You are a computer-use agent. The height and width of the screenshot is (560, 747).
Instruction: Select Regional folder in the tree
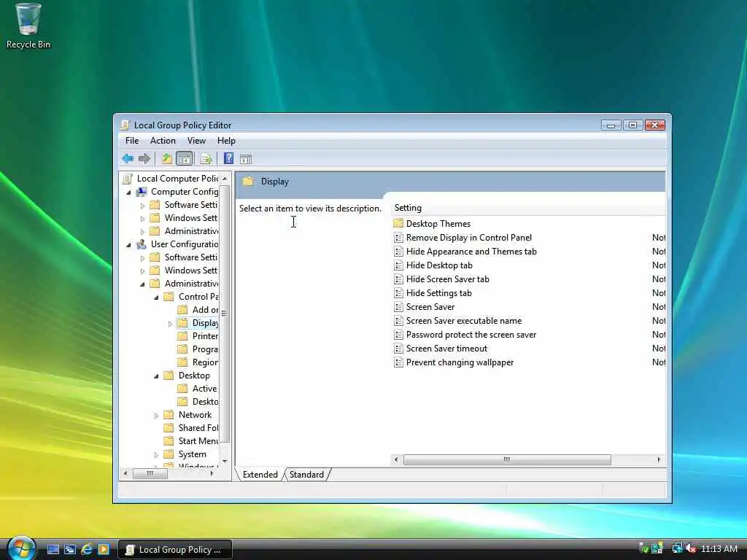click(205, 362)
